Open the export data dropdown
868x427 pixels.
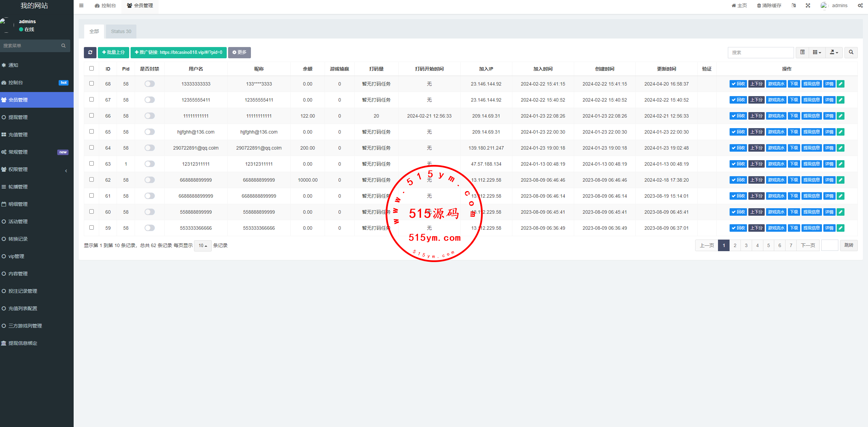(834, 52)
